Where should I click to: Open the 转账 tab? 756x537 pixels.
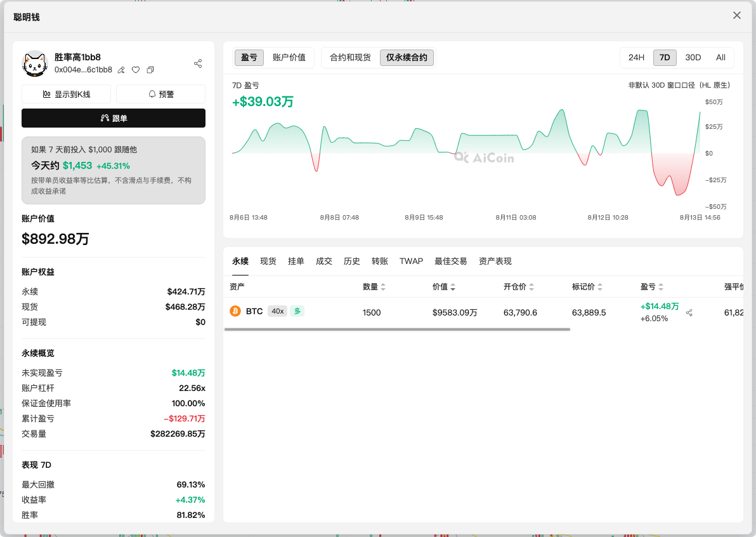click(380, 261)
